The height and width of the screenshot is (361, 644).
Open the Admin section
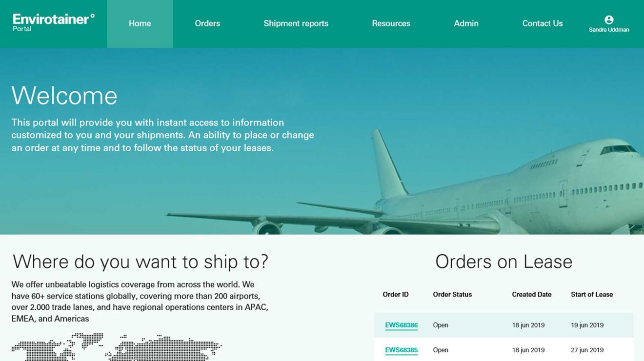[x=466, y=23]
